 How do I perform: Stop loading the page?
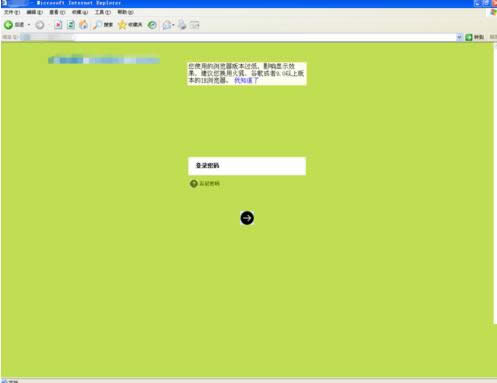point(58,25)
